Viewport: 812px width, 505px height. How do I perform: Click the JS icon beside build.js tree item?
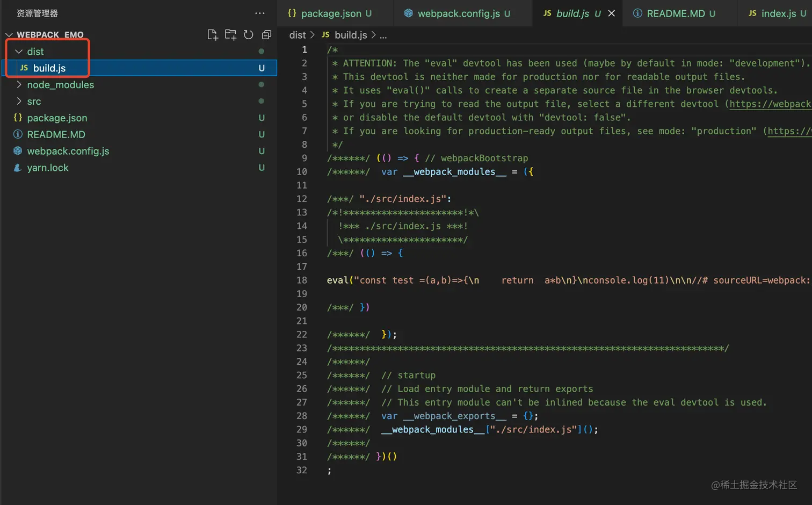pos(24,68)
